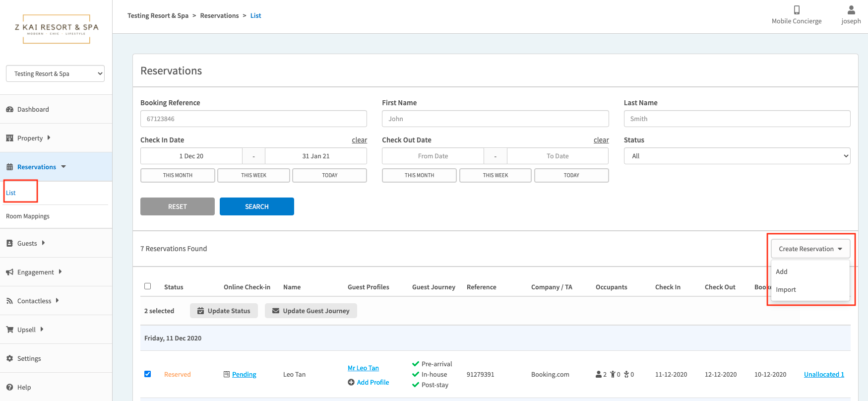Click the Booking Reference input field
This screenshot has height=401, width=868.
253,119
